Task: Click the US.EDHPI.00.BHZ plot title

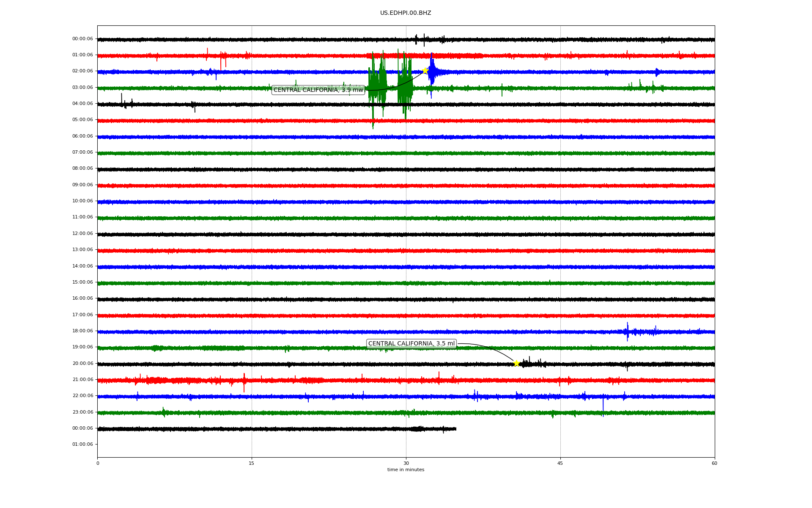Action: click(x=405, y=13)
